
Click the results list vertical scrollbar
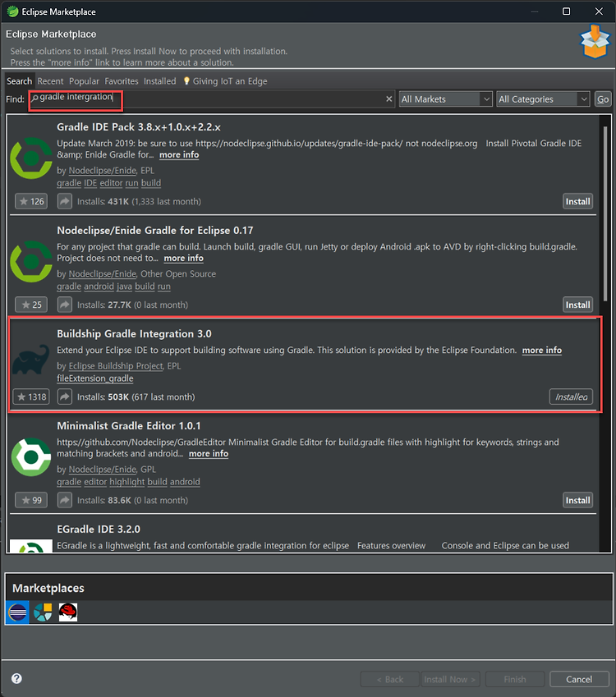tap(605, 213)
